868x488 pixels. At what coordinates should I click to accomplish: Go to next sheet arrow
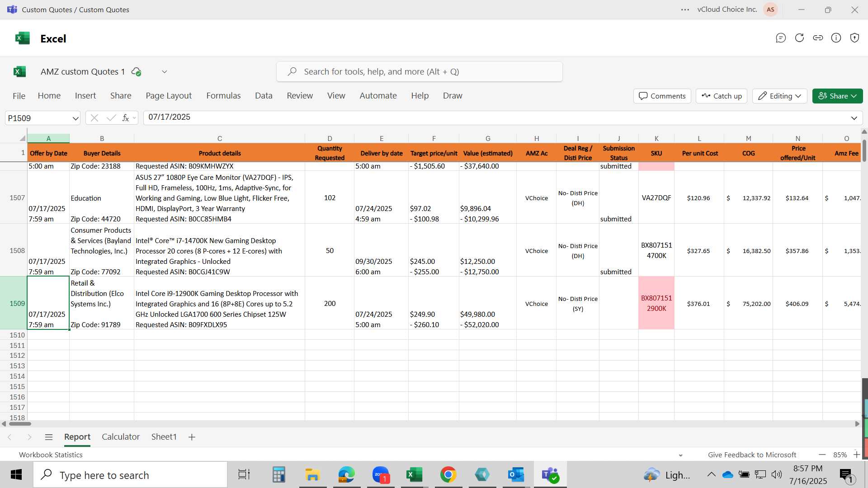(x=29, y=437)
